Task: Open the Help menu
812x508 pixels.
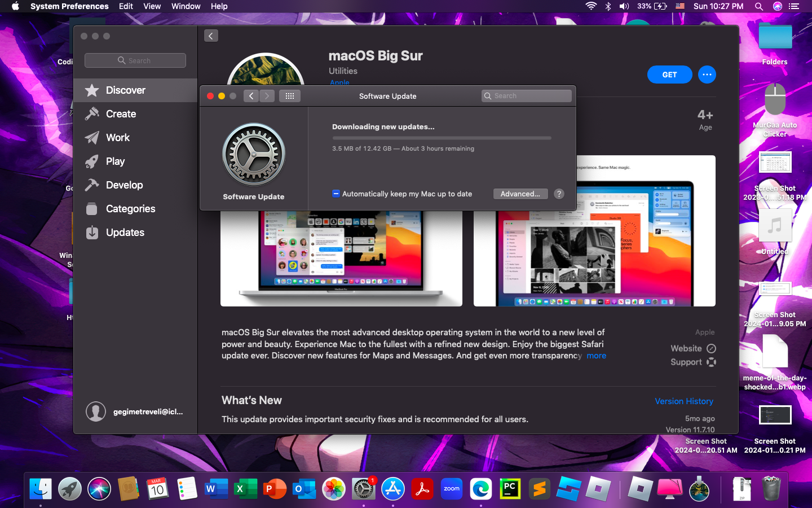Action: pyautogui.click(x=219, y=6)
